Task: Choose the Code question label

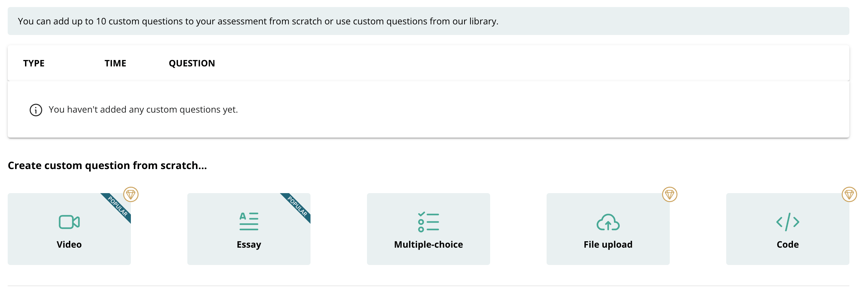Action: click(787, 244)
